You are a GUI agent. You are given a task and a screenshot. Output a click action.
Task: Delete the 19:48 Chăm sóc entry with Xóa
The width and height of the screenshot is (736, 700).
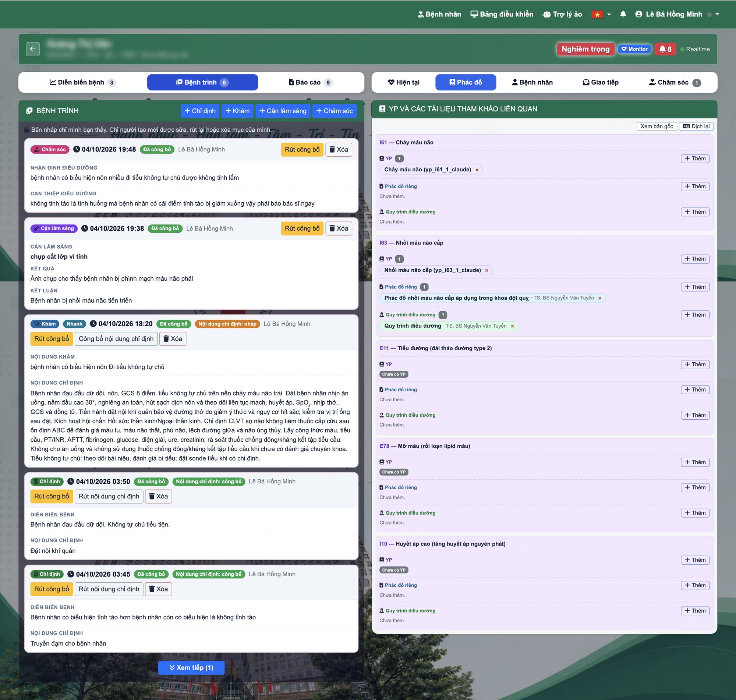pyautogui.click(x=339, y=150)
